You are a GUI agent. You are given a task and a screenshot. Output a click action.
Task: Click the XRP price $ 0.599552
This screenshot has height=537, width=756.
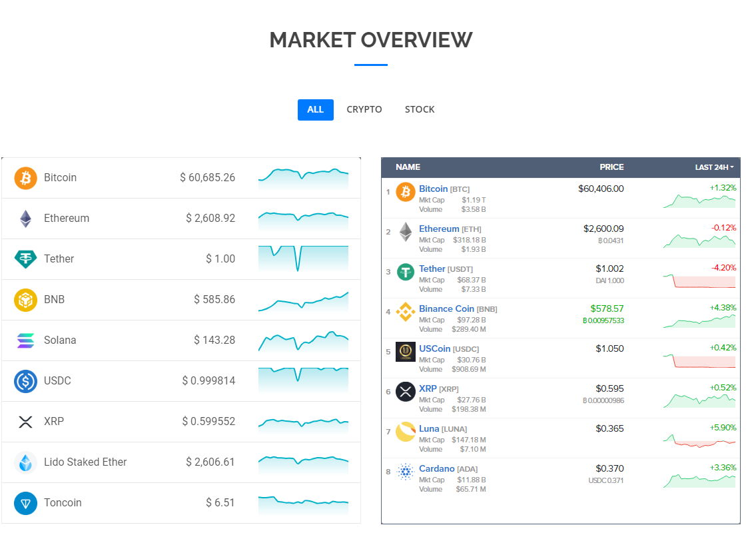208,422
